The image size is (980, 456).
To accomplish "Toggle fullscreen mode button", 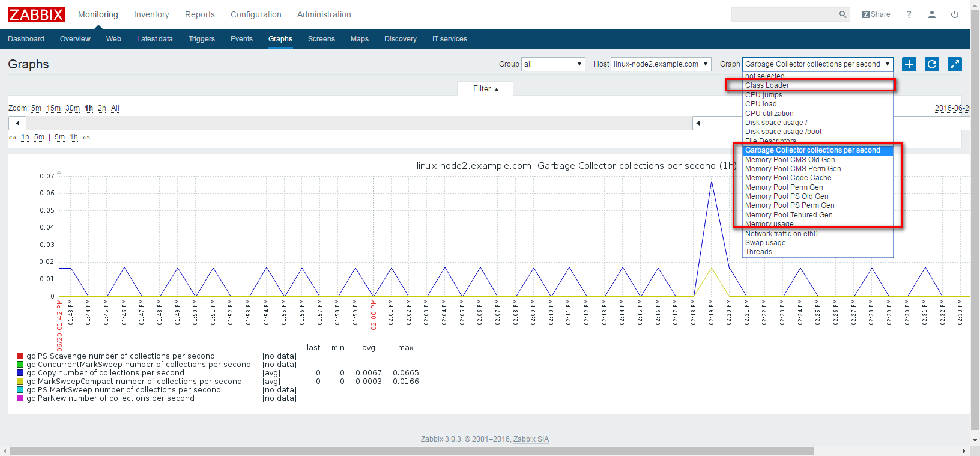I will [x=955, y=64].
